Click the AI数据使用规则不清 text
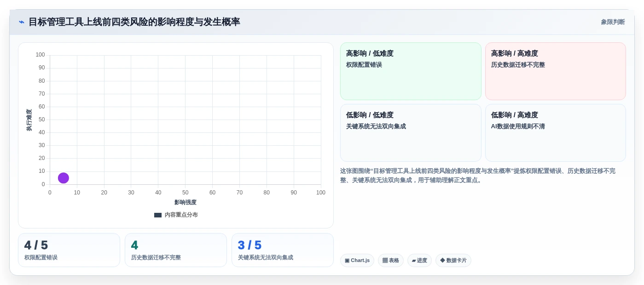The height and width of the screenshot is (285, 644). click(518, 126)
